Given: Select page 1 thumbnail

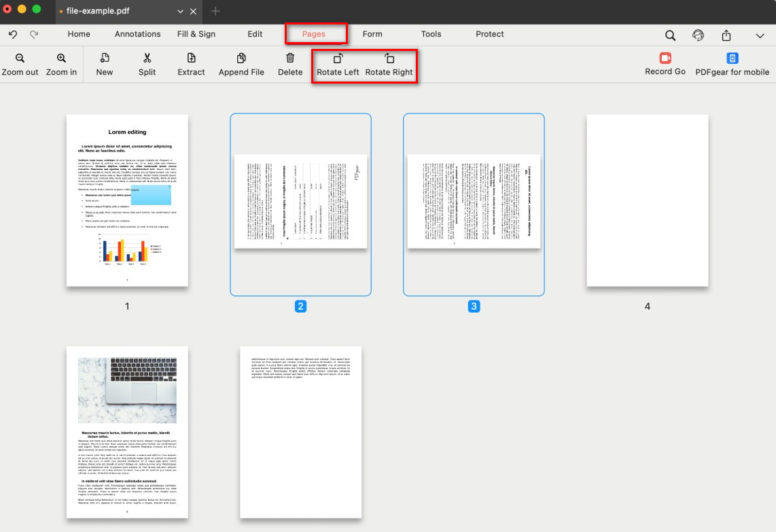Looking at the screenshot, I should pyautogui.click(x=127, y=200).
